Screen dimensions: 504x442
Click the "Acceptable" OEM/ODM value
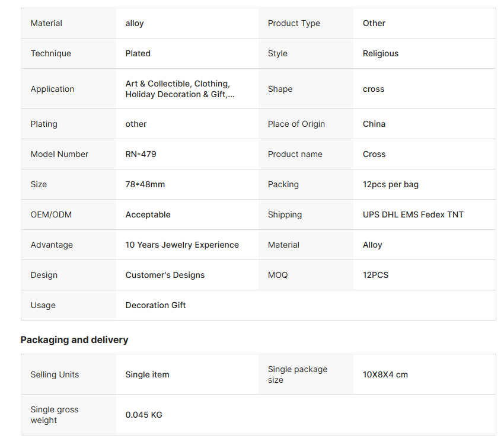coord(148,214)
